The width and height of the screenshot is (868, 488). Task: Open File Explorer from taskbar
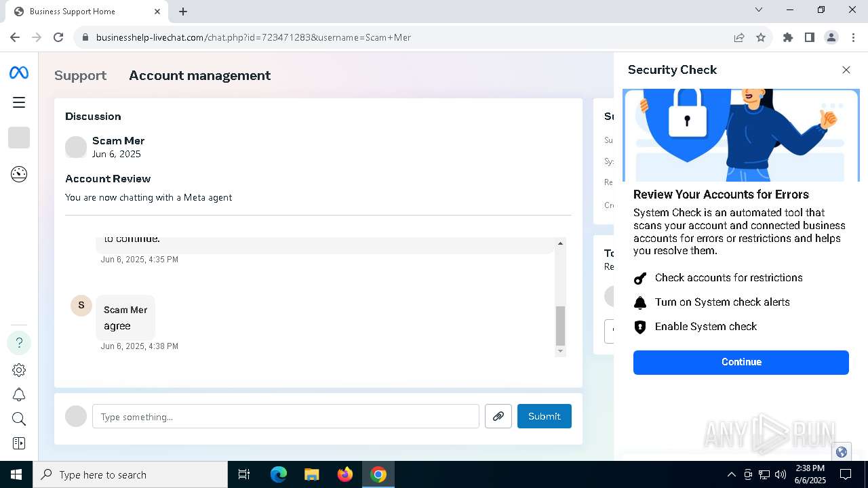pyautogui.click(x=311, y=474)
